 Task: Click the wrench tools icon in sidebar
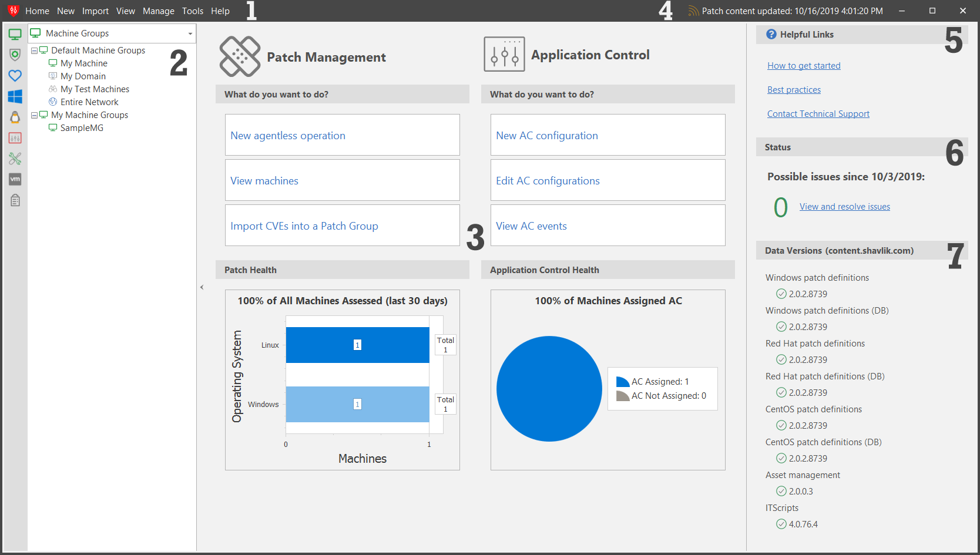(15, 159)
